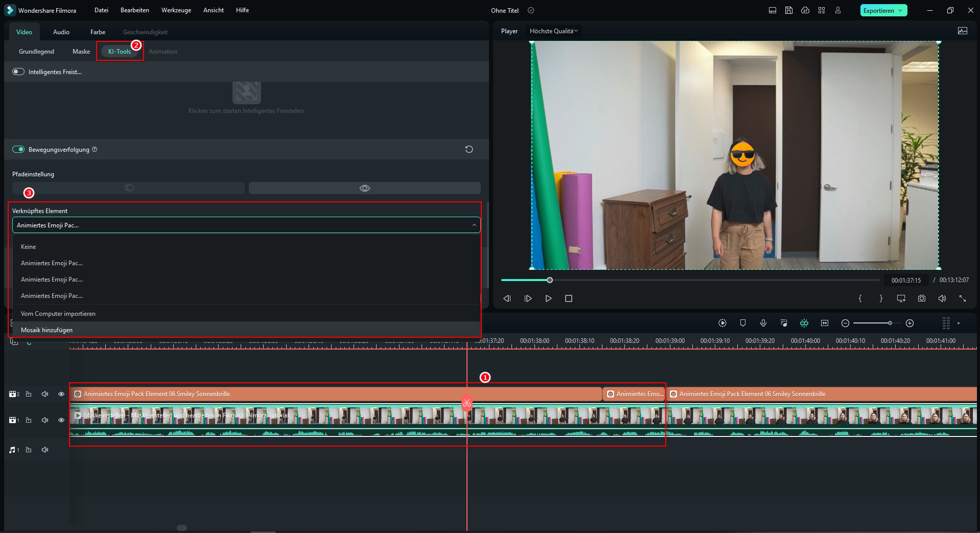
Task: Choose Vom Computer importieren option
Action: 246,314
